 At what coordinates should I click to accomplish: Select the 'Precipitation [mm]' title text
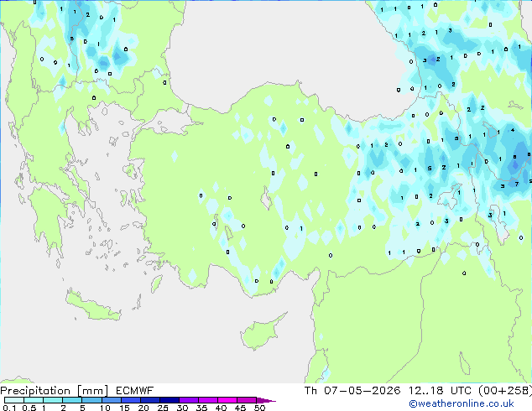(x=55, y=391)
